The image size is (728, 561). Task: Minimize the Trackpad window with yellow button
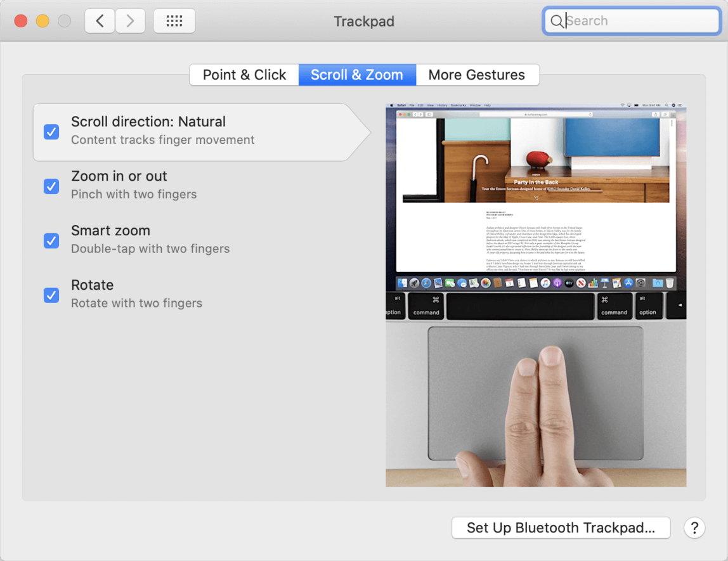[42, 21]
